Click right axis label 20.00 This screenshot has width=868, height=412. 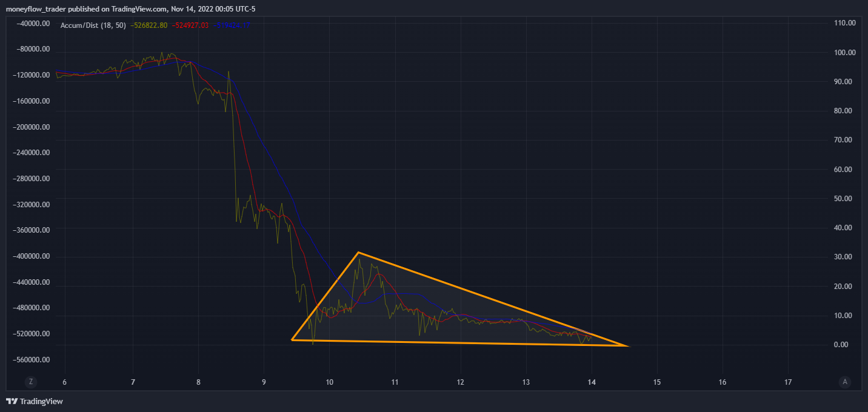point(844,287)
